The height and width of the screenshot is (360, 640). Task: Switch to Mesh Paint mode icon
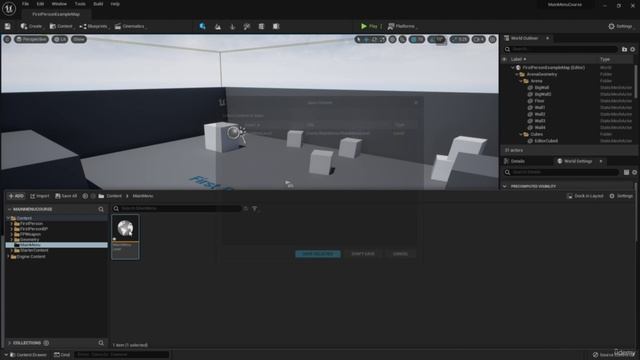coord(247,27)
